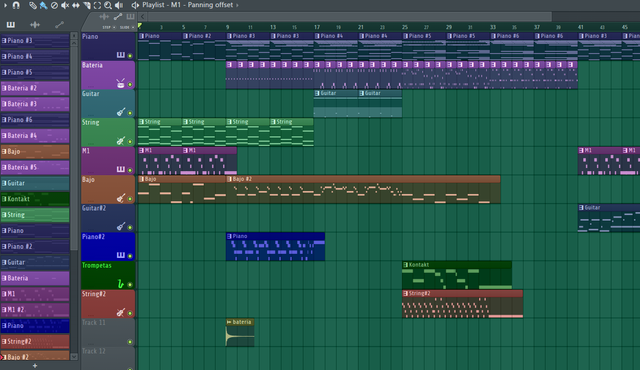Click bateria audio clip waveform
Screen dimensions: 640x370
pos(240,336)
